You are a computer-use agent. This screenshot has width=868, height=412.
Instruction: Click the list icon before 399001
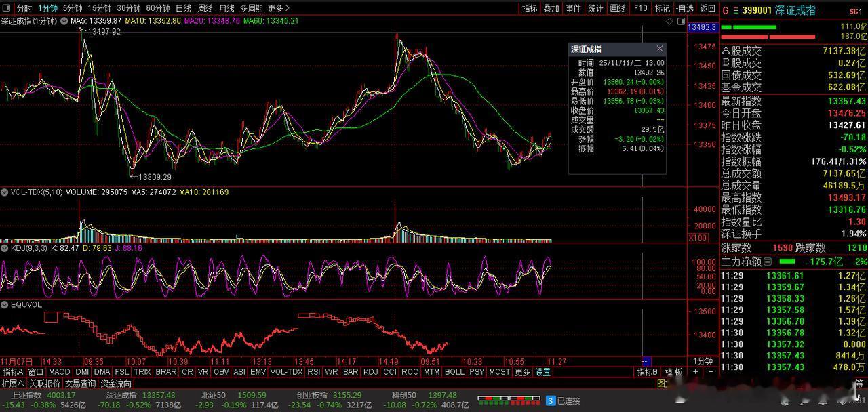[x=735, y=10]
